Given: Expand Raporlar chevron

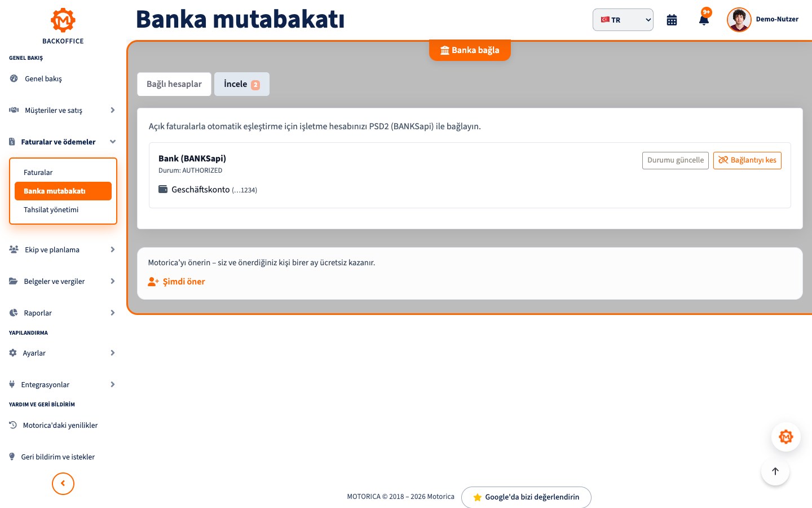Looking at the screenshot, I should [x=113, y=313].
